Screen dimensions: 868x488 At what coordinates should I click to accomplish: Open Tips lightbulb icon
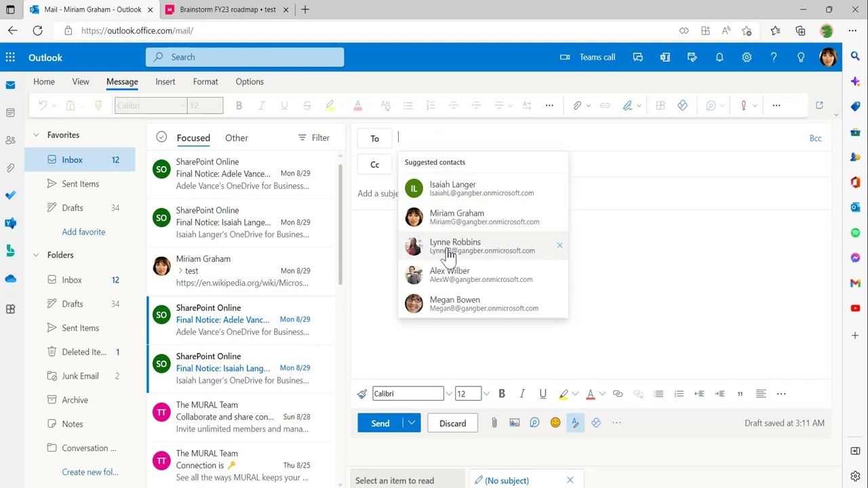[801, 58]
